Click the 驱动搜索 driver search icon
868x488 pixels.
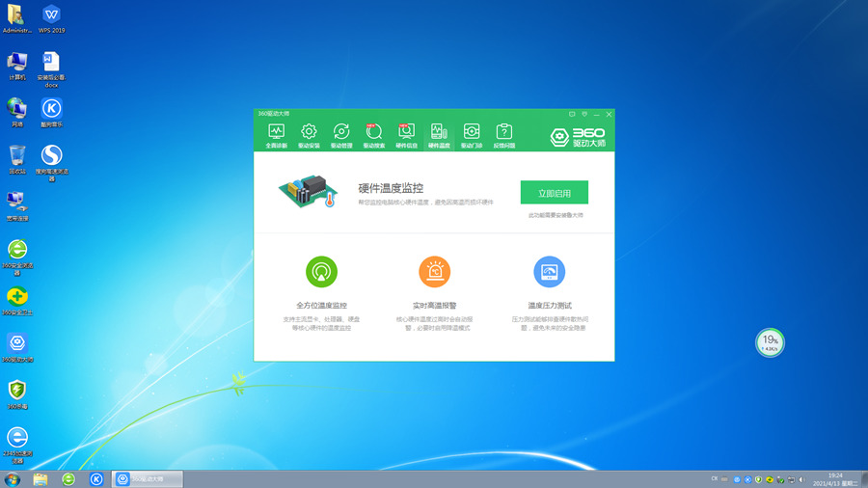tap(374, 135)
